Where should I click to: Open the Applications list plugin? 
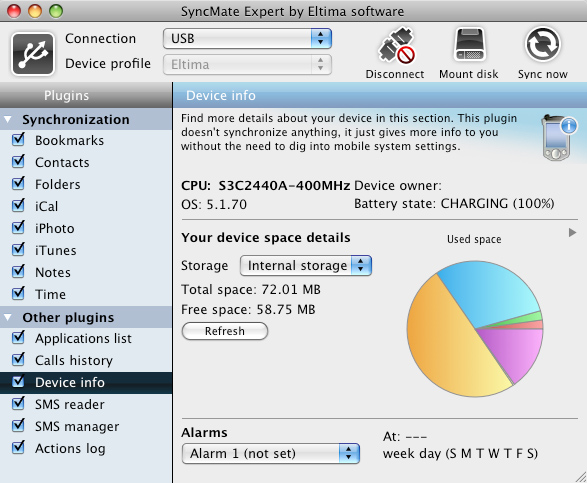tap(86, 338)
